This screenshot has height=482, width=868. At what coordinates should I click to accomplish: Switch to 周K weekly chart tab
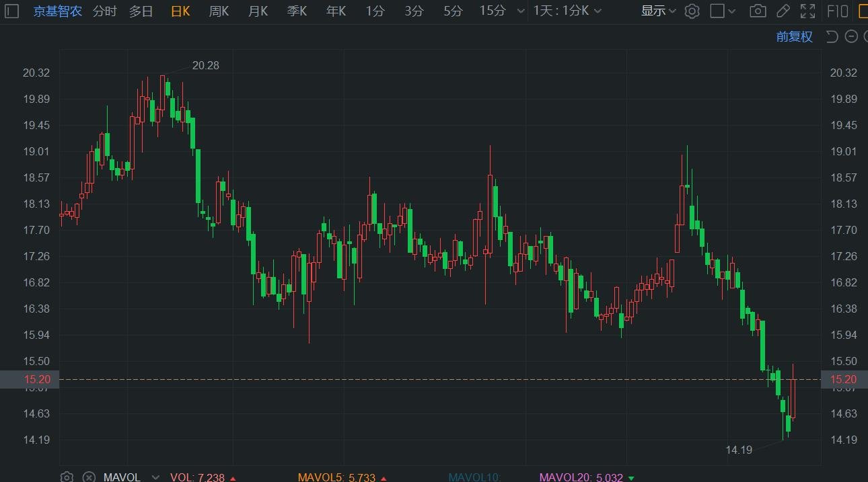point(219,11)
